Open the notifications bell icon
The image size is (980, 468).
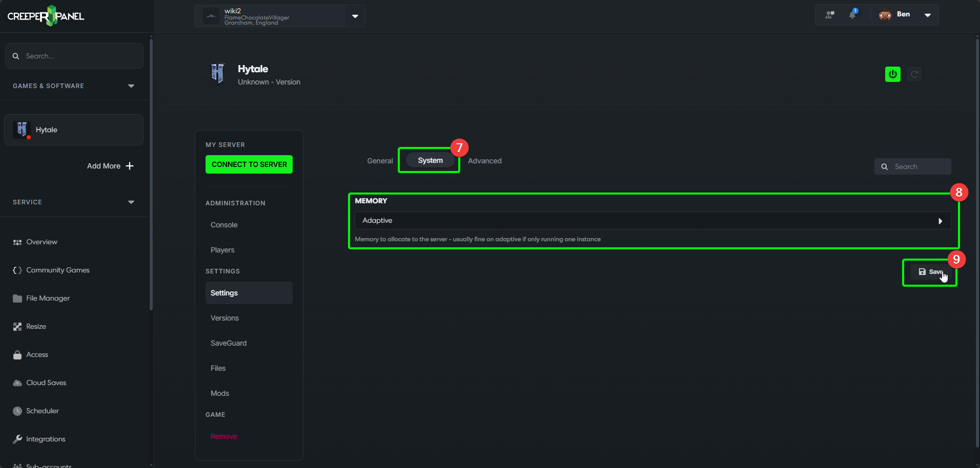point(852,14)
